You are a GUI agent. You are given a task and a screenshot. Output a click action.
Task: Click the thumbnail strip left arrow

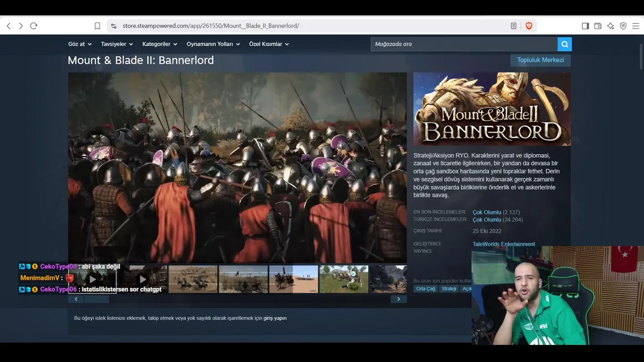pyautogui.click(x=76, y=299)
